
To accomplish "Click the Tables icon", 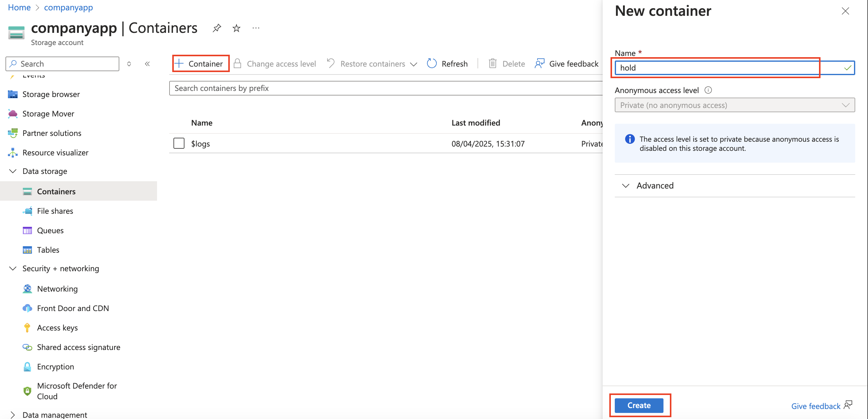I will pos(27,250).
